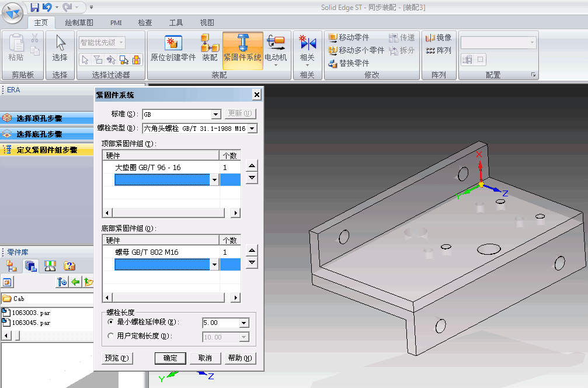
Task: Click the 阵列 pattern command
Action: coord(439,50)
